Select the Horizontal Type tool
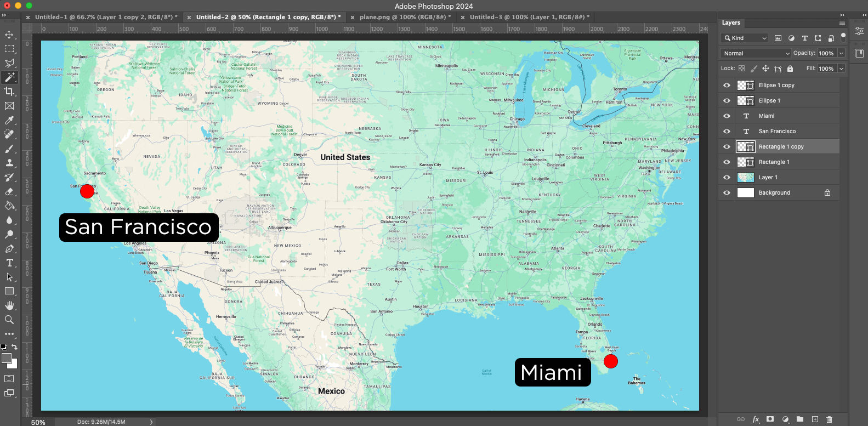 pyautogui.click(x=9, y=263)
